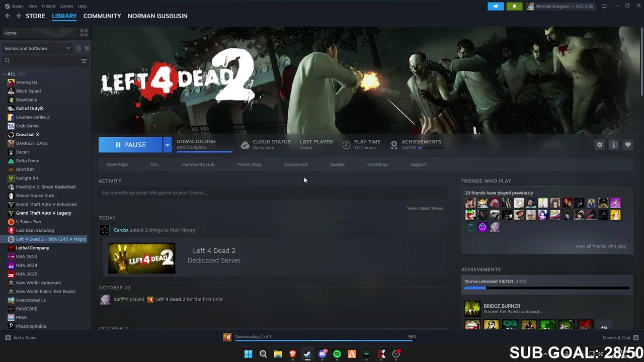This screenshot has width=644, height=362.
Task: Open the Friends menu
Action: (x=49, y=6)
